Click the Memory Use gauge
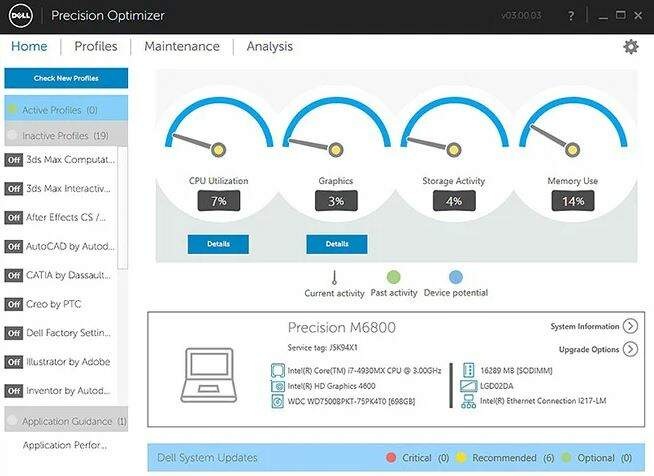This screenshot has height=476, width=654. coord(573,127)
